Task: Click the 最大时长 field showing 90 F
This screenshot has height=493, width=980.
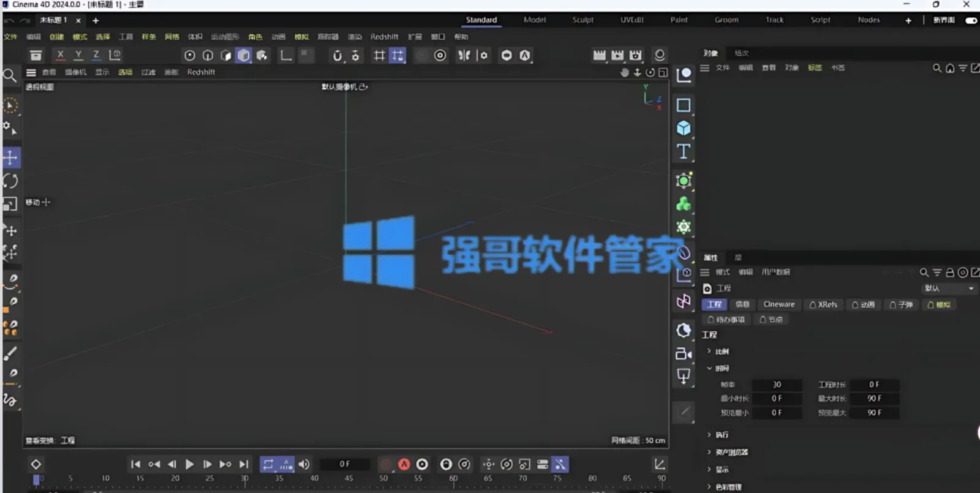Action: (875, 399)
